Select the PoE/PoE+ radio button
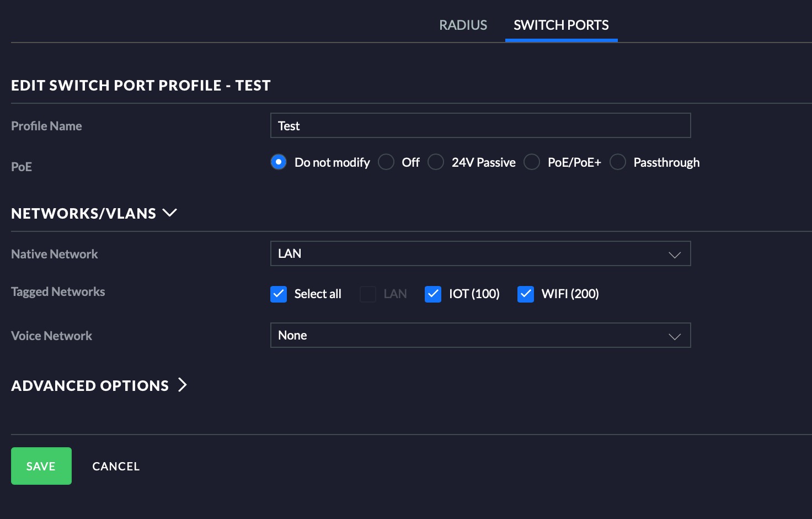 [x=532, y=162]
